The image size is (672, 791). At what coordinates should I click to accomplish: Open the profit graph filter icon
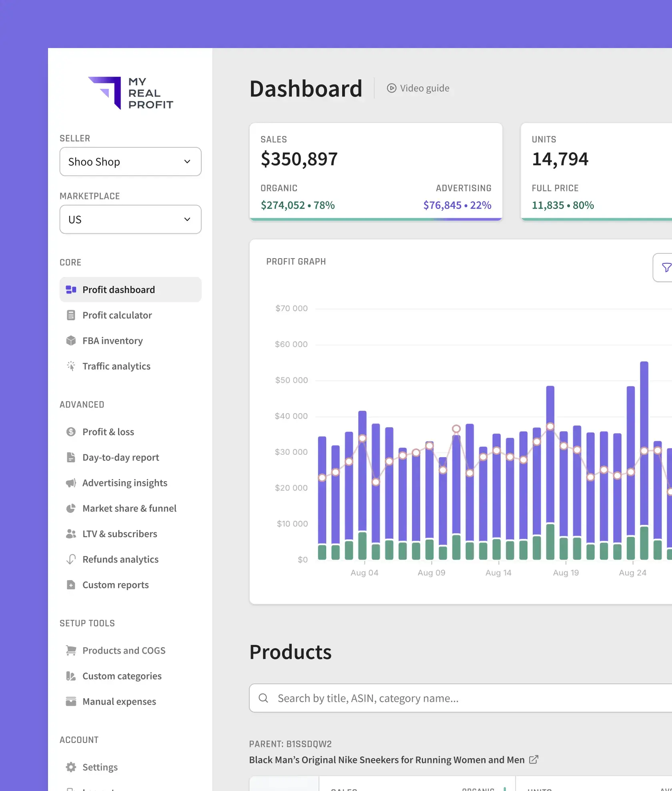coord(666,267)
